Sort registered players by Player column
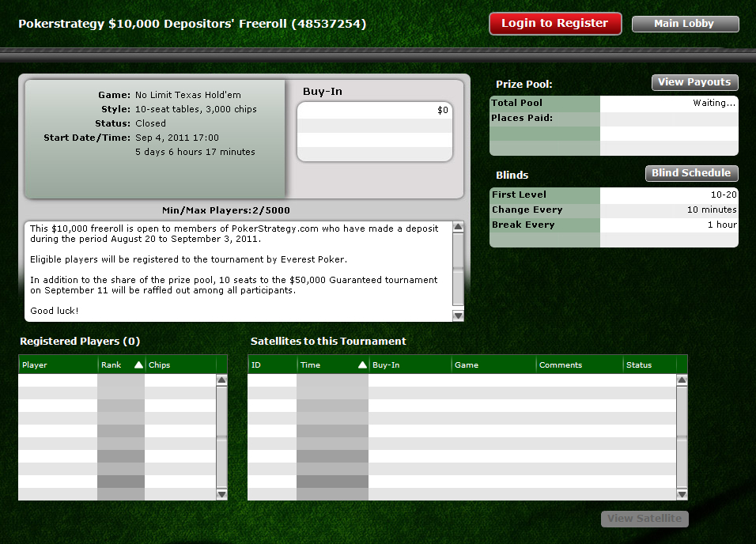The image size is (756, 544). click(x=58, y=365)
